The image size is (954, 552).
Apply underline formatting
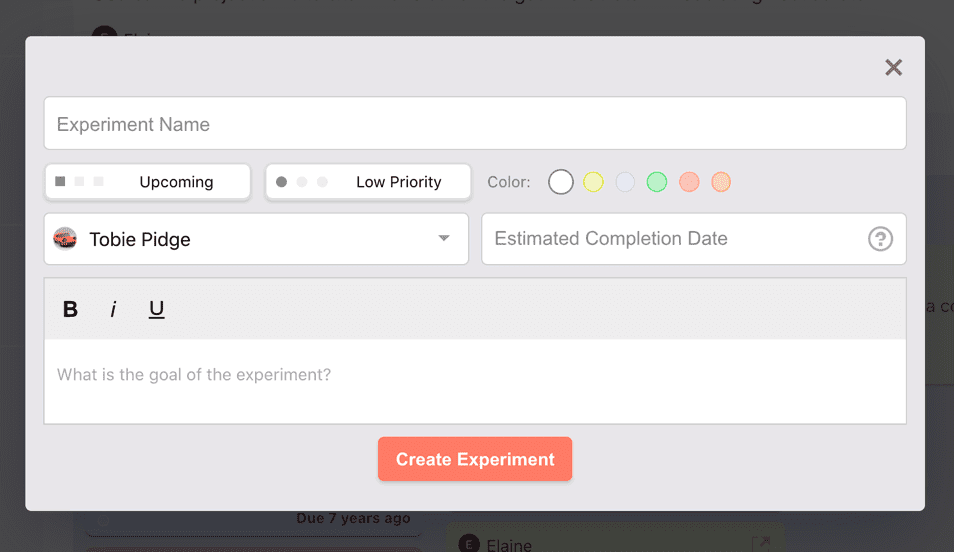(156, 310)
